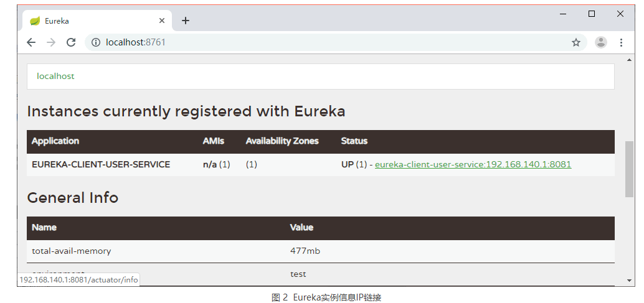Viewport: 644px width, 303px height.
Task: Click the browser back arrow
Action: pos(31,42)
